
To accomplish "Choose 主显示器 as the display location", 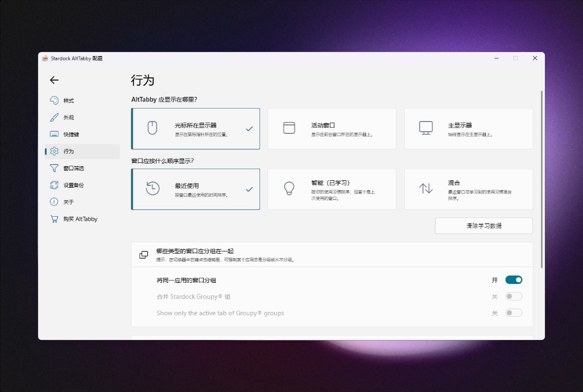I will [469, 129].
